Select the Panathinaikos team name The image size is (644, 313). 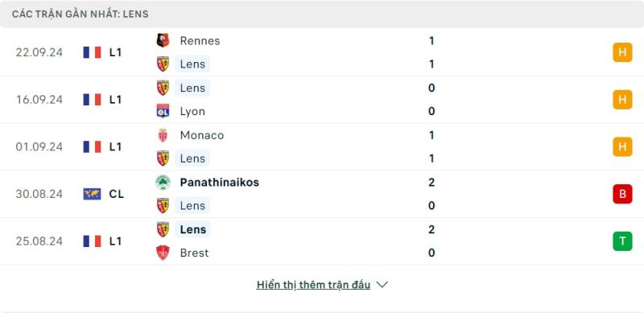coord(219,183)
